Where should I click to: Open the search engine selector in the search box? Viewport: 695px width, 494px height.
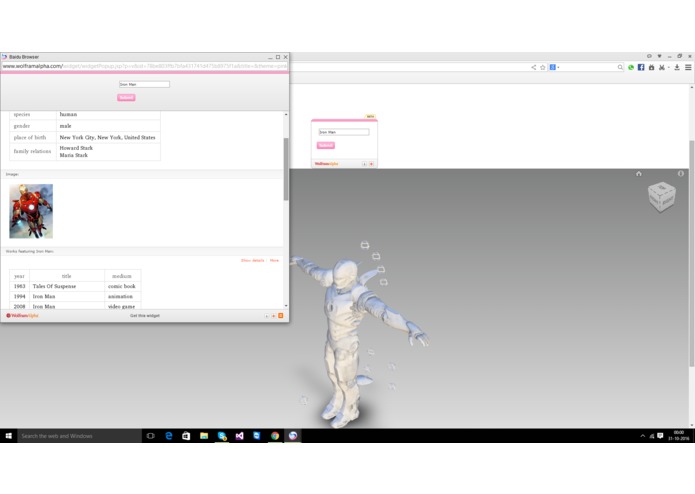[x=554, y=67]
